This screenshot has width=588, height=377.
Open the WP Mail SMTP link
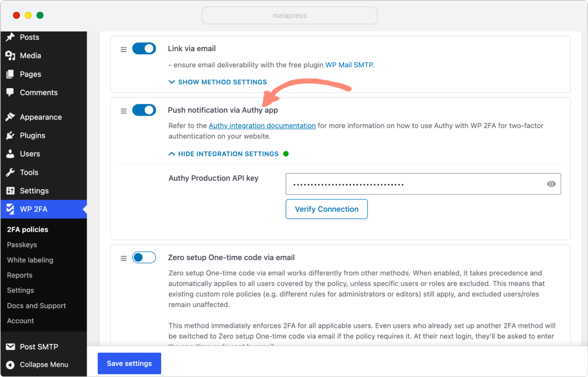click(x=349, y=65)
